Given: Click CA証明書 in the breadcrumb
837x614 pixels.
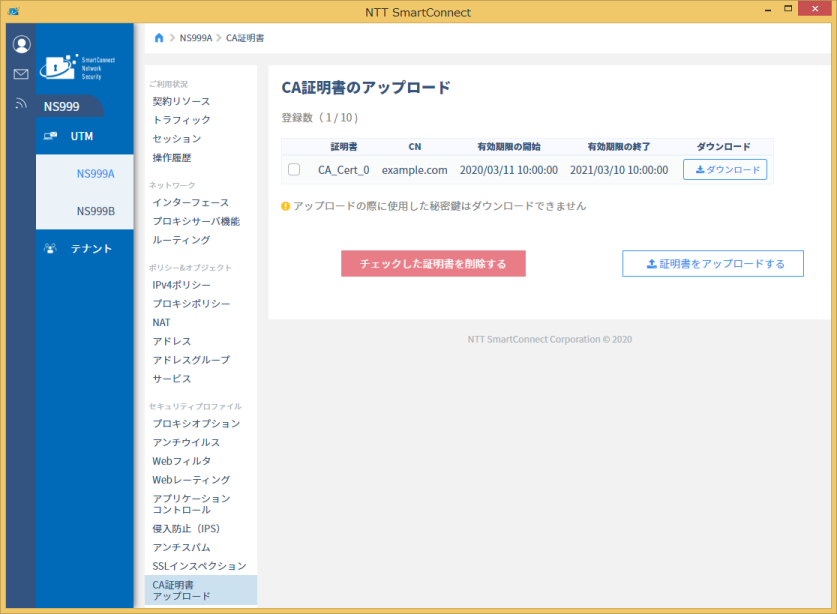Looking at the screenshot, I should [245, 38].
